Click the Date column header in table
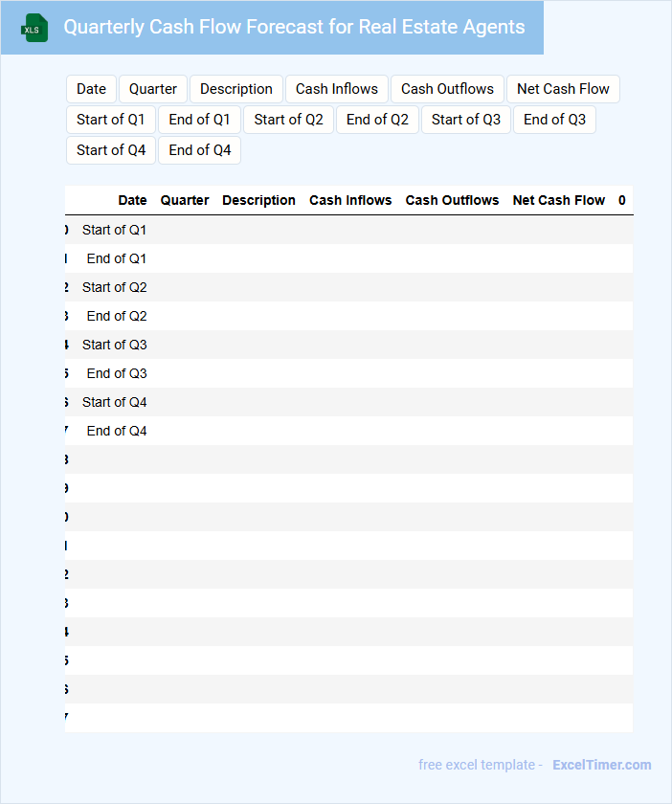672x804 pixels. tap(132, 200)
